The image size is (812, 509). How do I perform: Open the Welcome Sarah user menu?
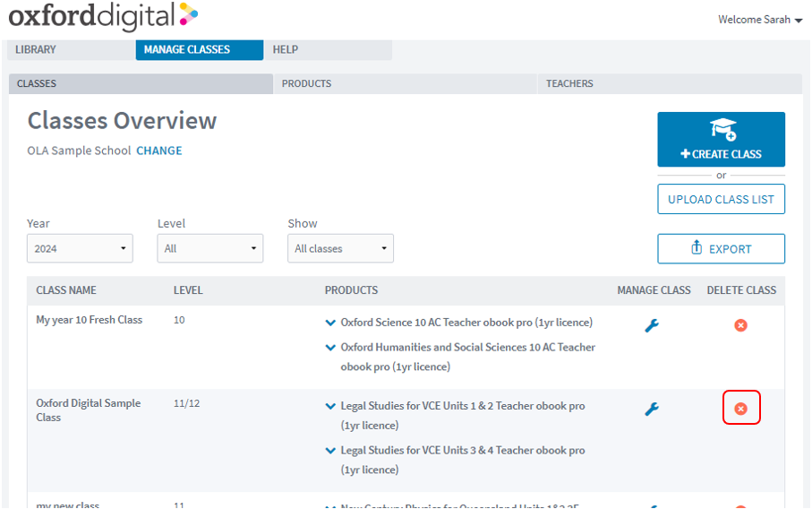tap(760, 20)
